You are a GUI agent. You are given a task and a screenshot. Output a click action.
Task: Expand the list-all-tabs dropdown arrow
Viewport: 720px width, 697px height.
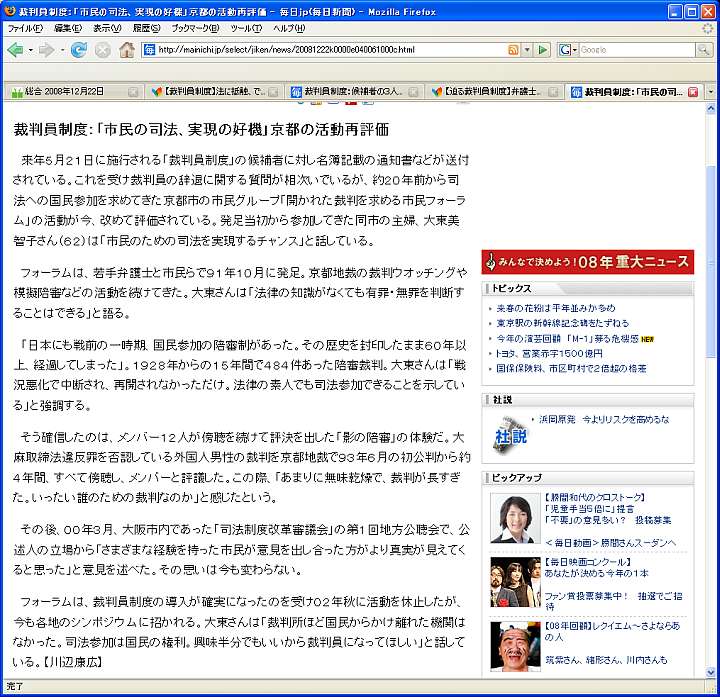(x=711, y=92)
